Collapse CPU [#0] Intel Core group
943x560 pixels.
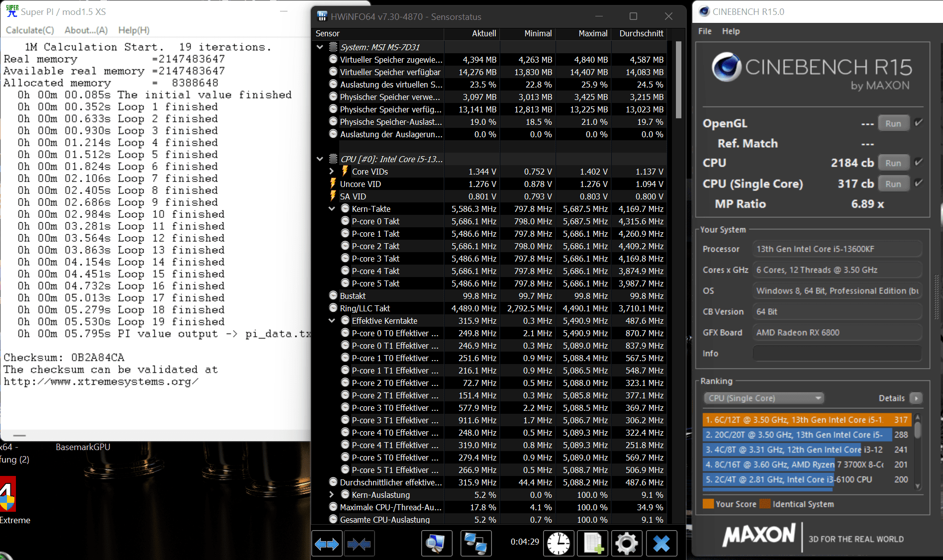320,159
